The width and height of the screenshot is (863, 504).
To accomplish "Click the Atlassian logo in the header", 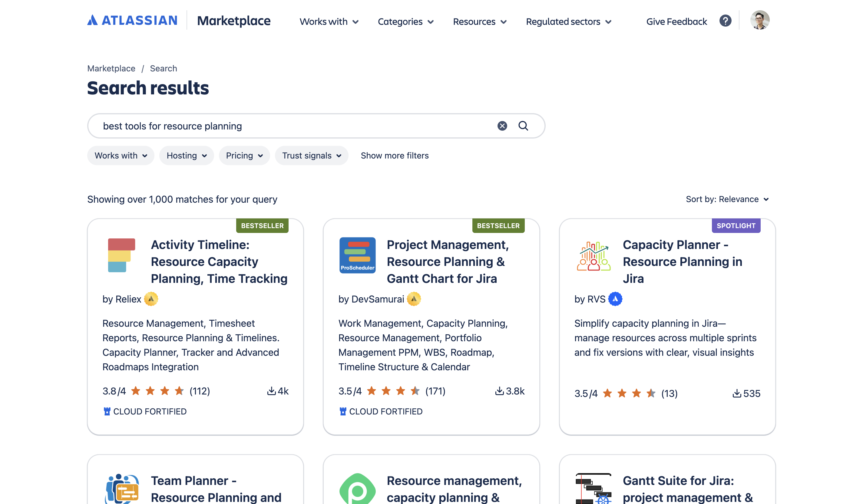I will click(x=132, y=21).
